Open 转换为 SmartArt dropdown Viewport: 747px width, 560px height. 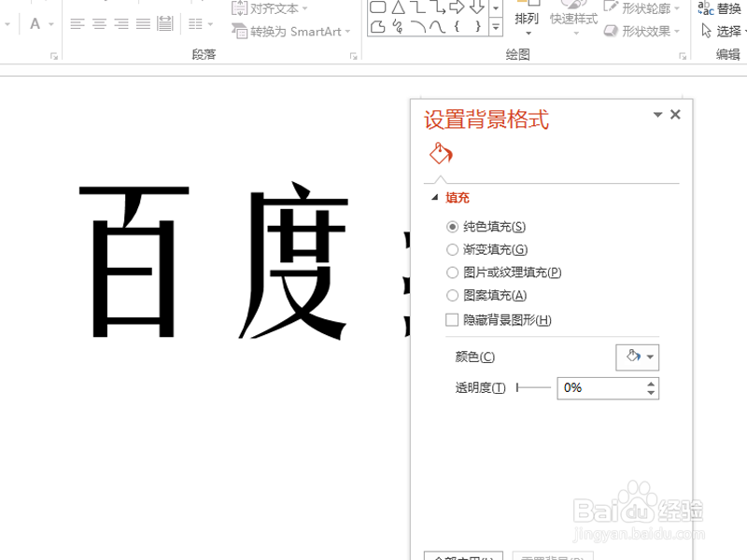(x=290, y=32)
